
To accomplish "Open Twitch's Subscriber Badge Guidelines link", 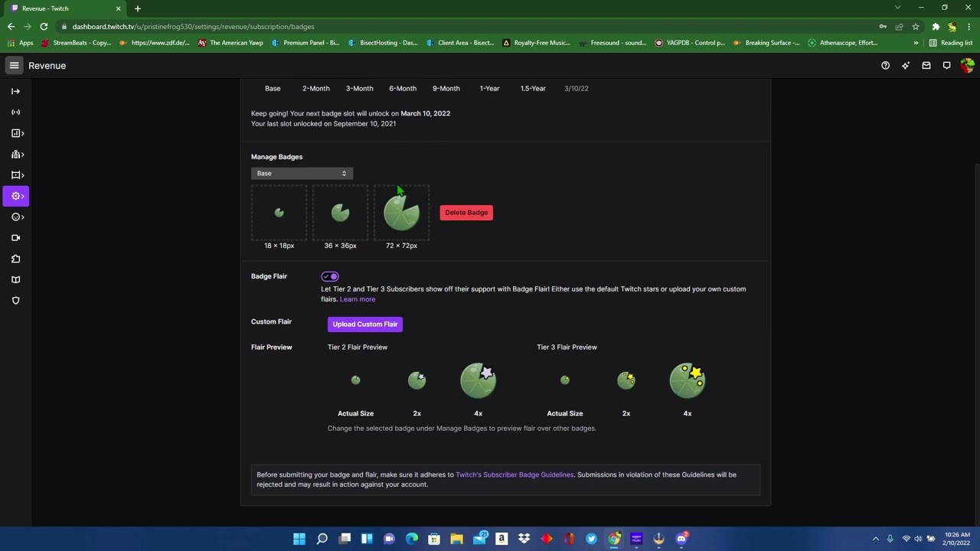I will click(x=514, y=474).
